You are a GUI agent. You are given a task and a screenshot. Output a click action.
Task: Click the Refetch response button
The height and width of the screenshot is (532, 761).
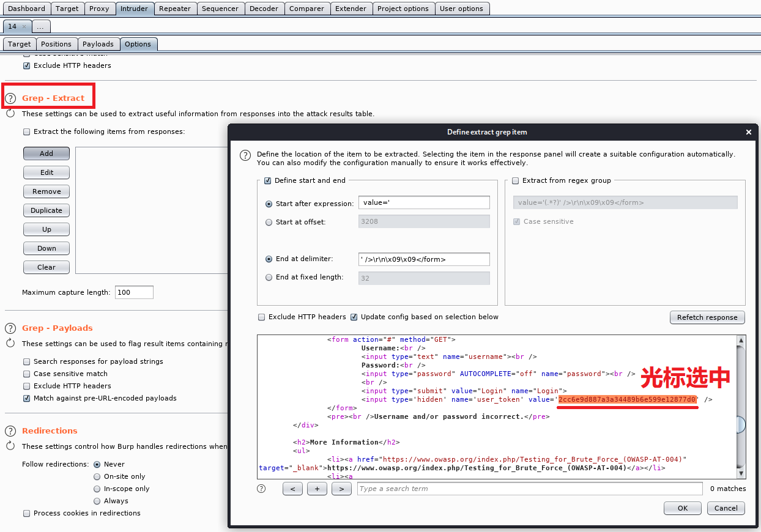click(x=707, y=317)
